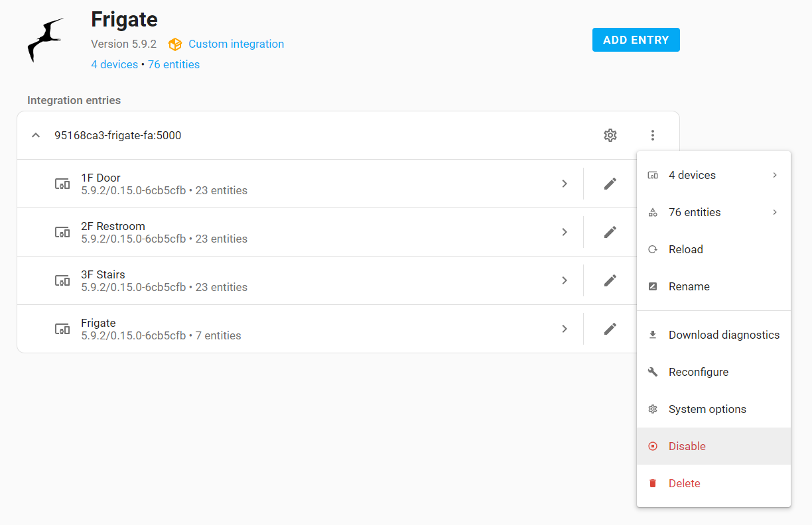Image resolution: width=812 pixels, height=525 pixels.
Task: Click the Frigate bird logo
Action: [x=46, y=41]
